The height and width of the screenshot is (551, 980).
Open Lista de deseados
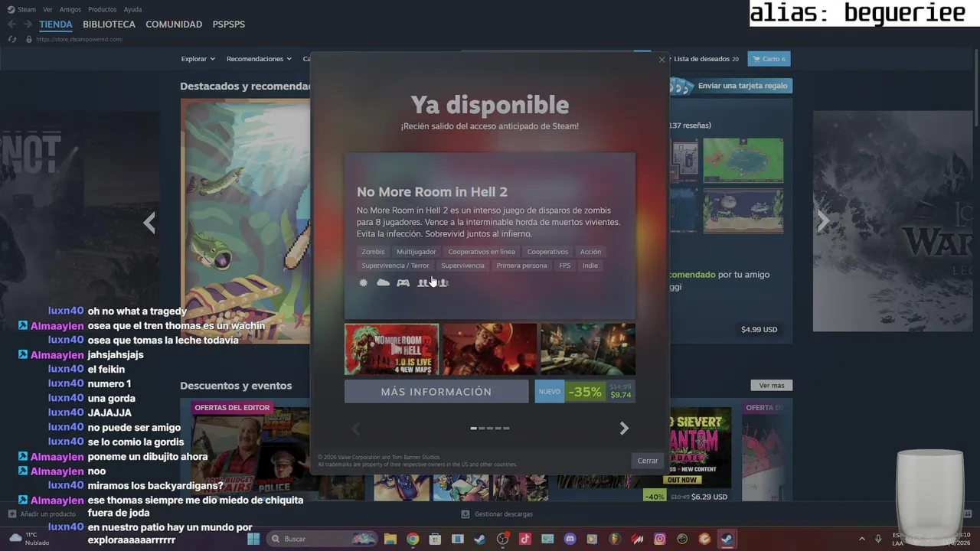706,59
